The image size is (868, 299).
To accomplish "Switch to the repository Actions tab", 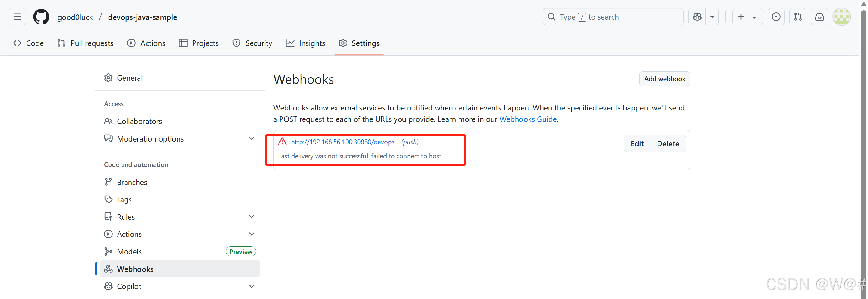I will tap(146, 43).
